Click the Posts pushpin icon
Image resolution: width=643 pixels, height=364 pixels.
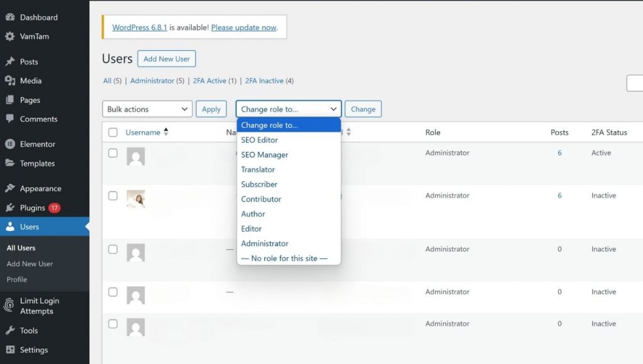click(x=10, y=62)
